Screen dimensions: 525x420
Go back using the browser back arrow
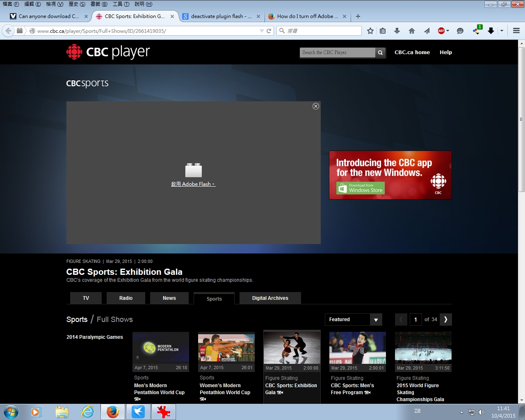[x=8, y=31]
